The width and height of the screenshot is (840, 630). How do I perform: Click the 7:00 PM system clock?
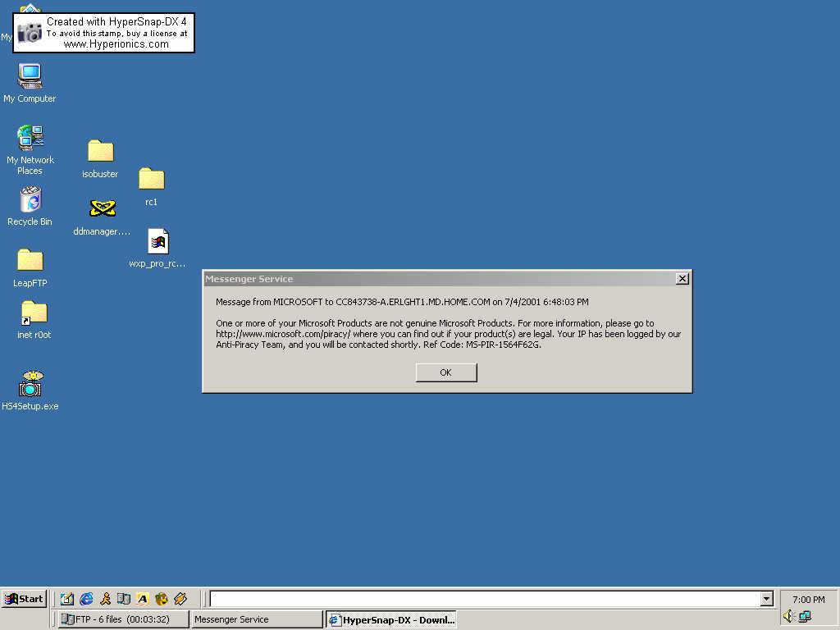coord(808,600)
